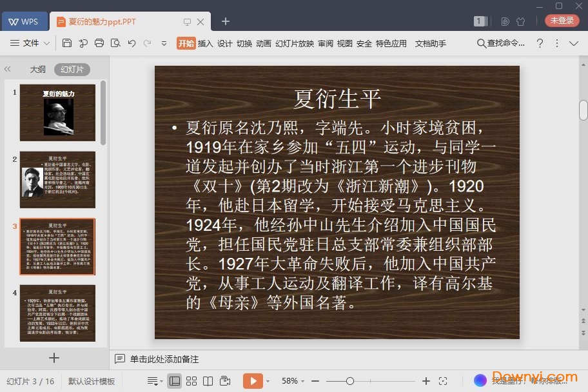The height and width of the screenshot is (392, 588).
Task: Open the 文档助手 tab
Action: [x=431, y=43]
